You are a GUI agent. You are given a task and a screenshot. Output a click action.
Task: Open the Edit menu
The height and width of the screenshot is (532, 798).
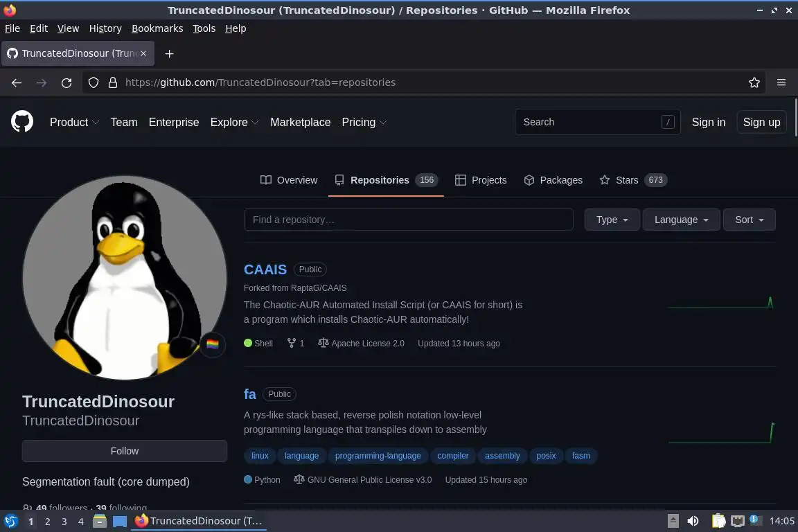(x=39, y=28)
